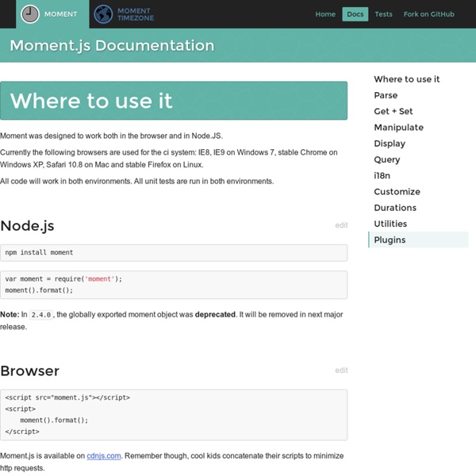This screenshot has height=476, width=476.
Task: Click the require('moment') code line
Action: (x=63, y=279)
